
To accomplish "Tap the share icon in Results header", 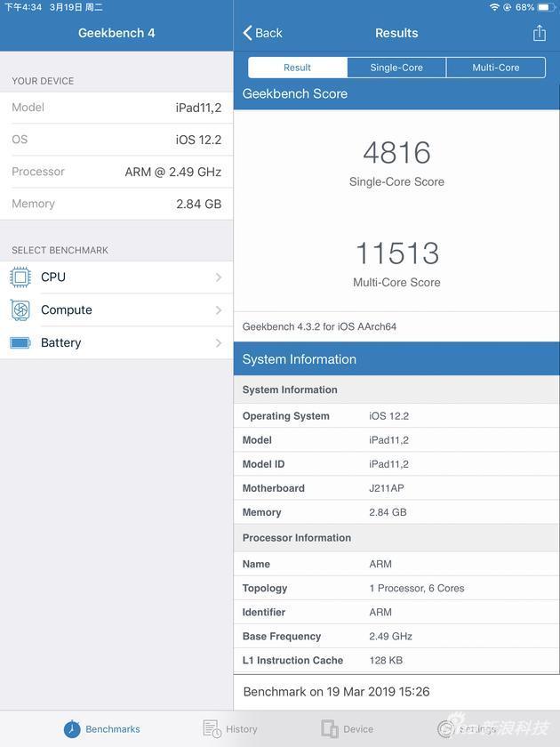I will (539, 33).
